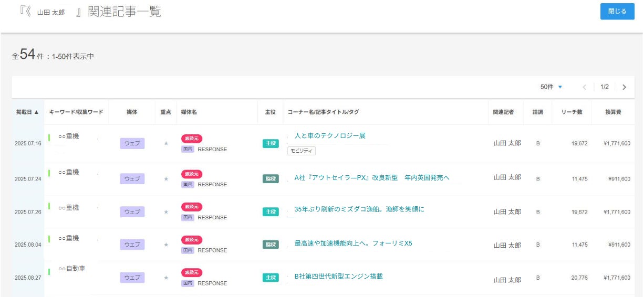Viewport: 644px width, 297px height.
Task: Click the 主役 badge for the 2025.08.27 article
Action: (x=271, y=278)
